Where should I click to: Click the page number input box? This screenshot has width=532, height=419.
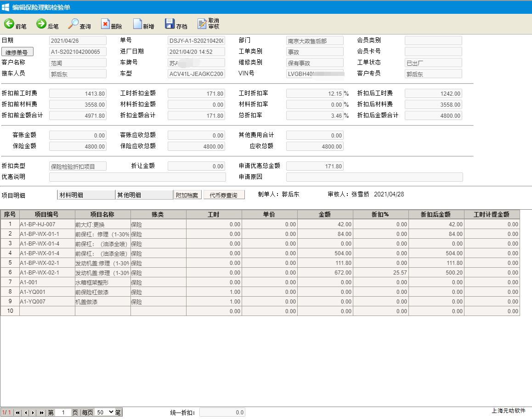pyautogui.click(x=63, y=413)
